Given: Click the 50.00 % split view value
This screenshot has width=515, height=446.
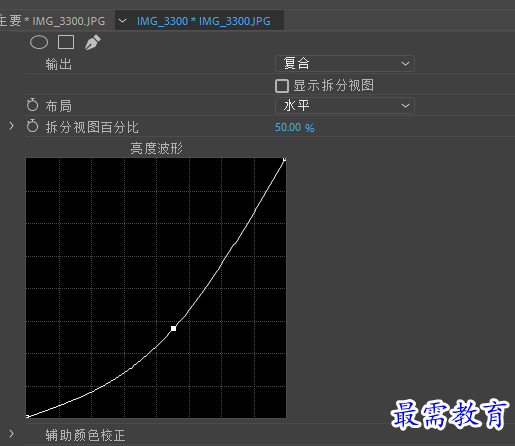Looking at the screenshot, I should [x=294, y=127].
